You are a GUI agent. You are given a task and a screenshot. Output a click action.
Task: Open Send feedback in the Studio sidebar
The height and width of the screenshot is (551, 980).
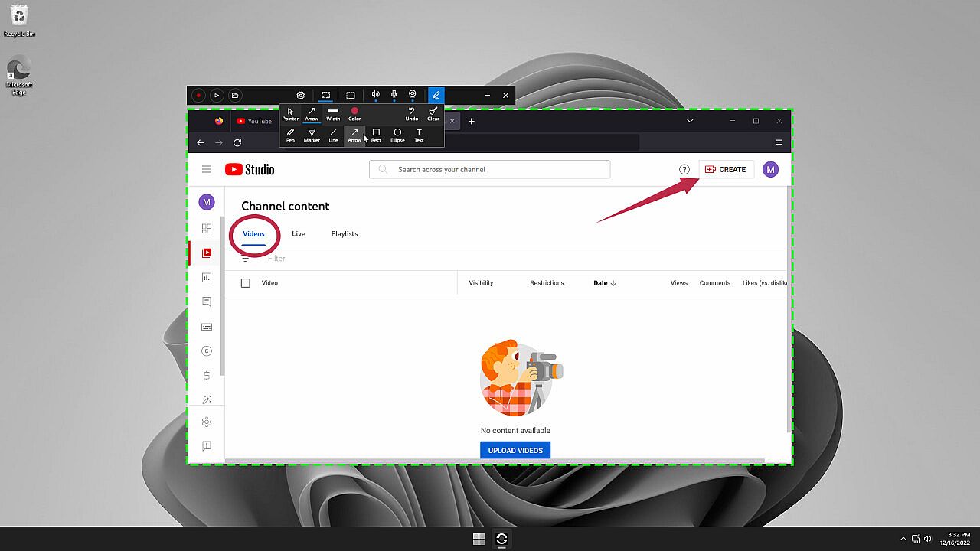[x=207, y=446]
